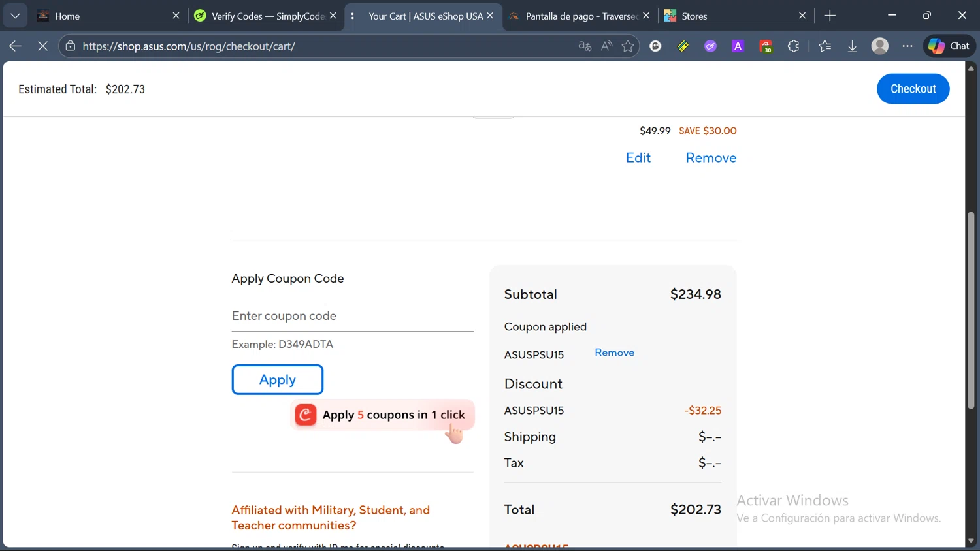Open the Copilot Chat button
Image resolution: width=980 pixels, height=551 pixels.
click(949, 46)
